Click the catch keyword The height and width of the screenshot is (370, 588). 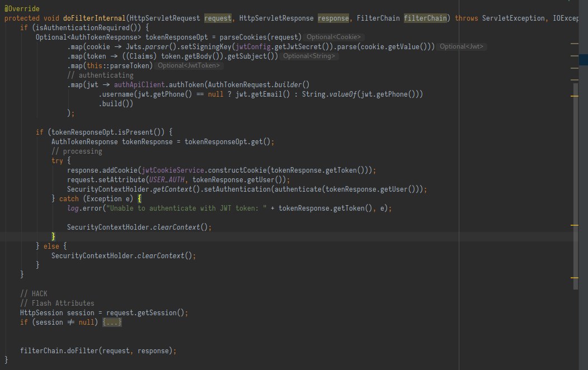69,199
